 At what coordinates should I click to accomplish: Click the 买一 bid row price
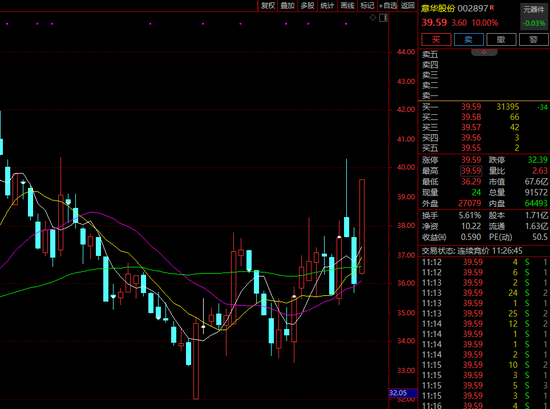click(471, 107)
